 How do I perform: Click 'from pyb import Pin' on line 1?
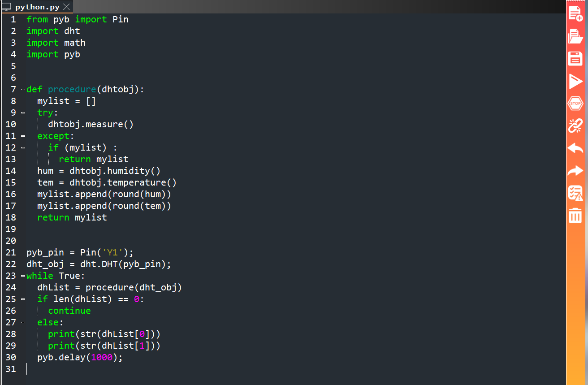pyautogui.click(x=78, y=19)
